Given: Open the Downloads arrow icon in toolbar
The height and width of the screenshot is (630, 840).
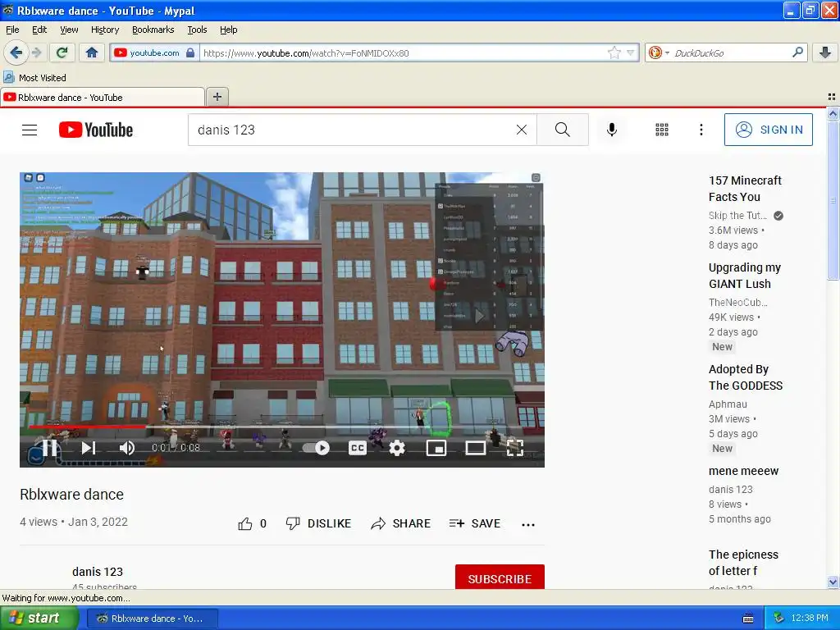Looking at the screenshot, I should tap(825, 52).
